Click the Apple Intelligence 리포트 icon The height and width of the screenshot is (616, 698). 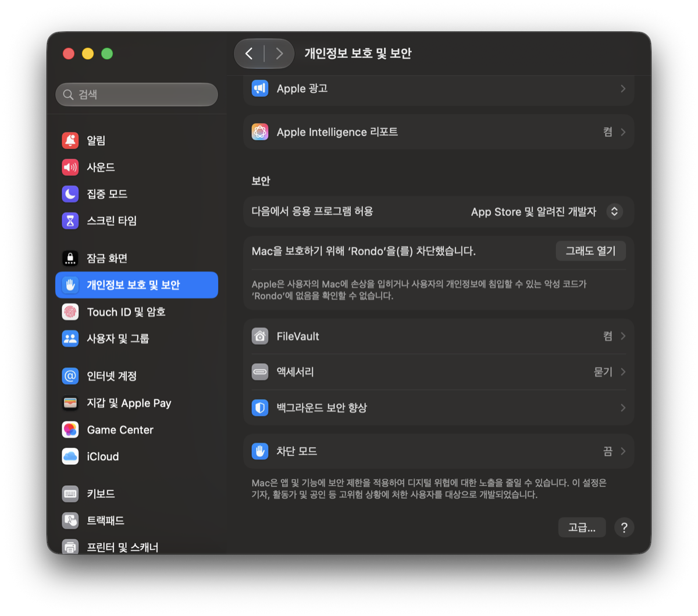point(260,131)
